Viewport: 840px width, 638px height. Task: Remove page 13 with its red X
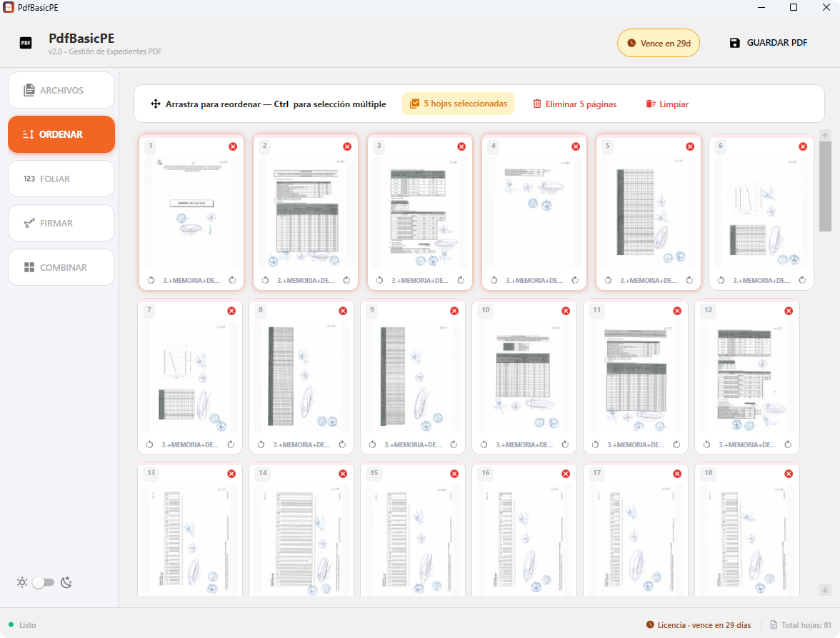(x=231, y=474)
